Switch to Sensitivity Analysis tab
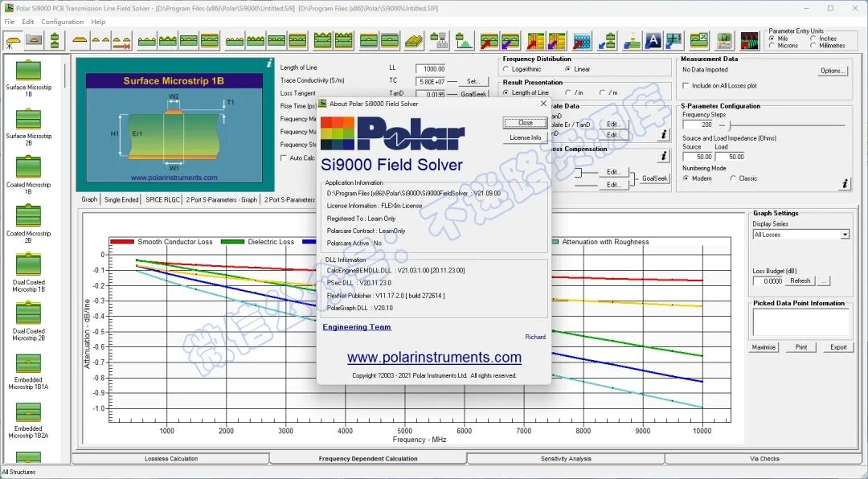 pyautogui.click(x=566, y=459)
